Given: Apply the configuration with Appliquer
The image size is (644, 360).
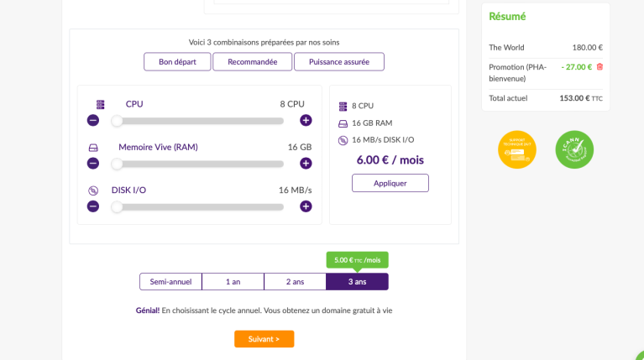Looking at the screenshot, I should 390,183.
